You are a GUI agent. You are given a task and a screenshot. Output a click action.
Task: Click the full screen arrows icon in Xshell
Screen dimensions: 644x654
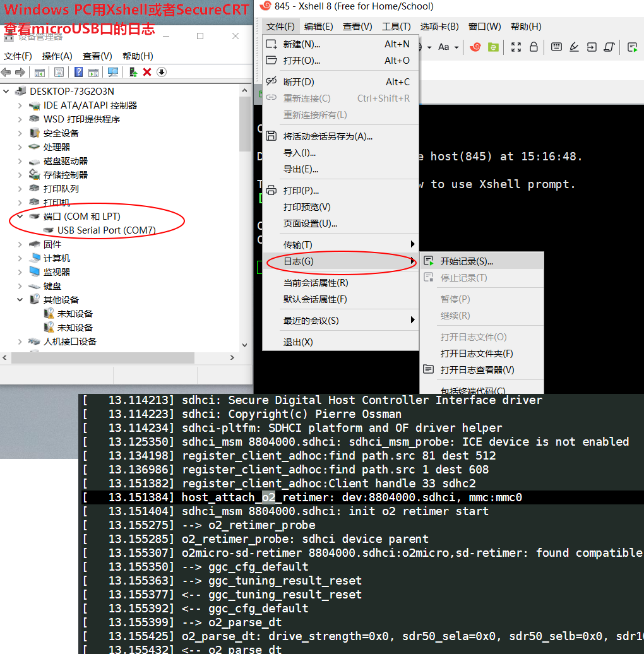tap(516, 47)
